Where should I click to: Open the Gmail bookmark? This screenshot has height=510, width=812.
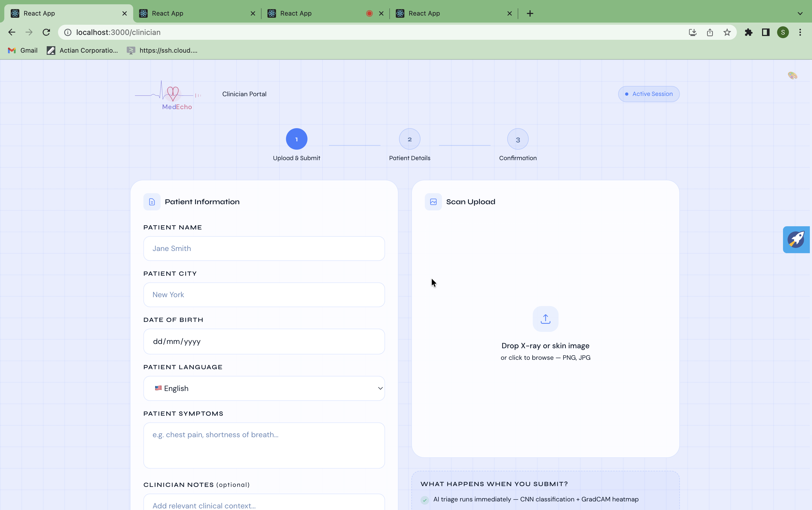(x=23, y=50)
